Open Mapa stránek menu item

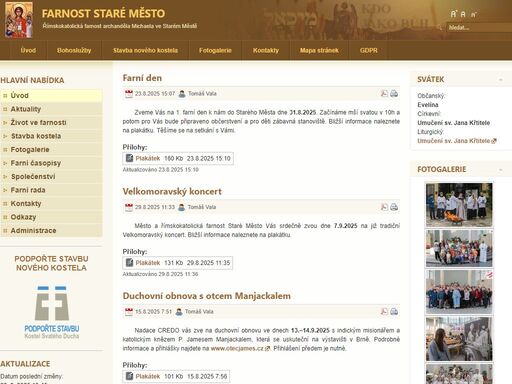tap(319, 50)
